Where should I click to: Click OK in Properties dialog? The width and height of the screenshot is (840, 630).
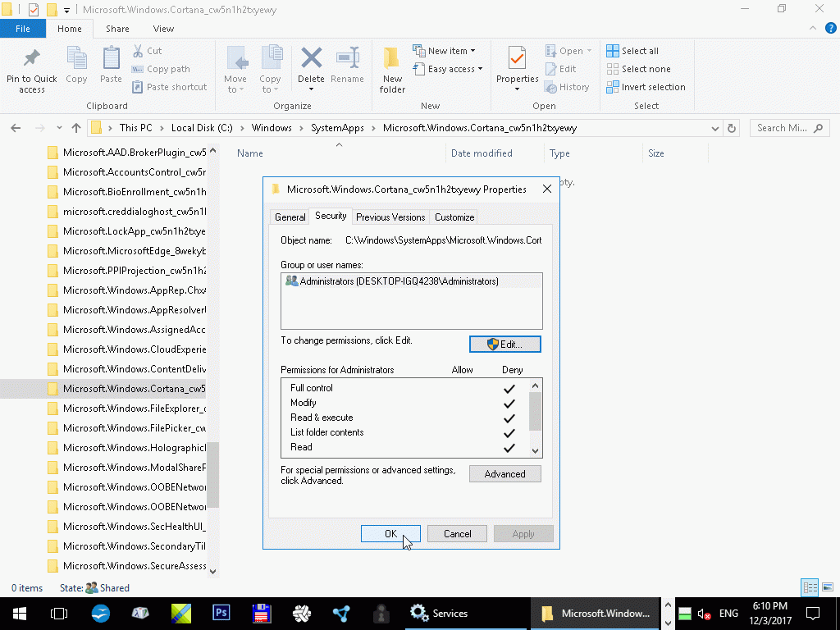click(x=390, y=534)
